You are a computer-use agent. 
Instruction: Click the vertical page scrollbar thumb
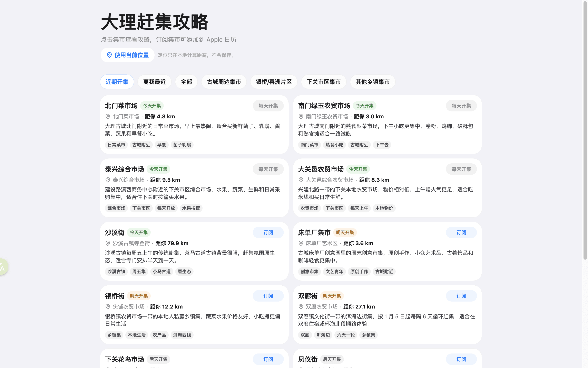(585, 130)
